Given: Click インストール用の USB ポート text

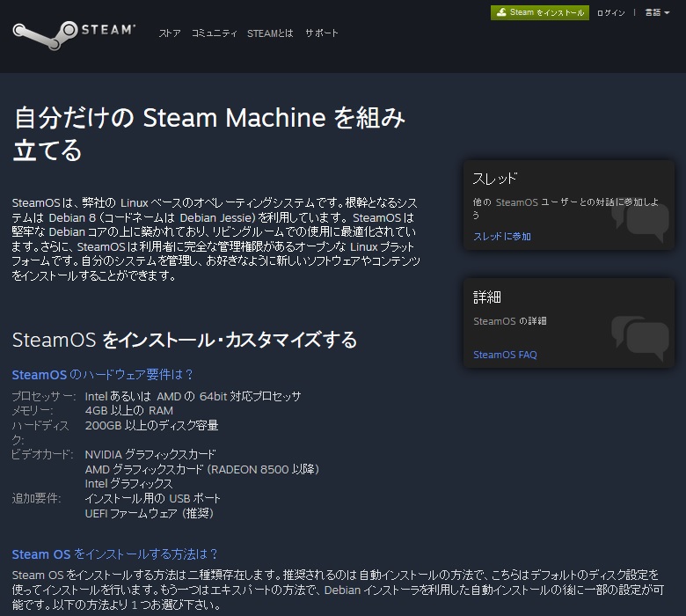Looking at the screenshot, I should pyautogui.click(x=153, y=498).
